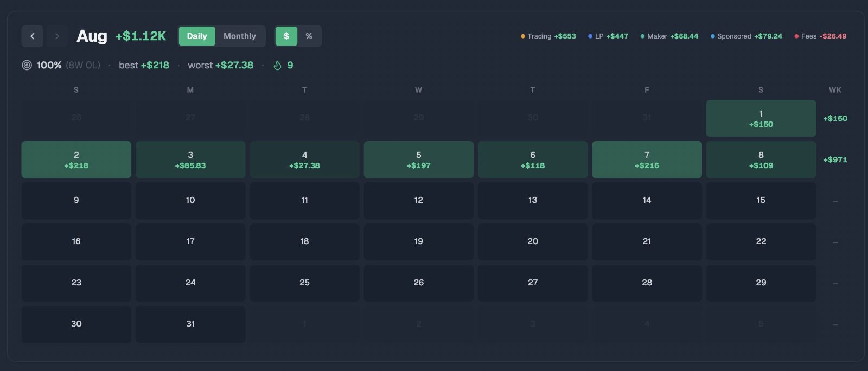The width and height of the screenshot is (868, 371).
Task: Select August 6 cell showing +$118
Action: click(533, 159)
